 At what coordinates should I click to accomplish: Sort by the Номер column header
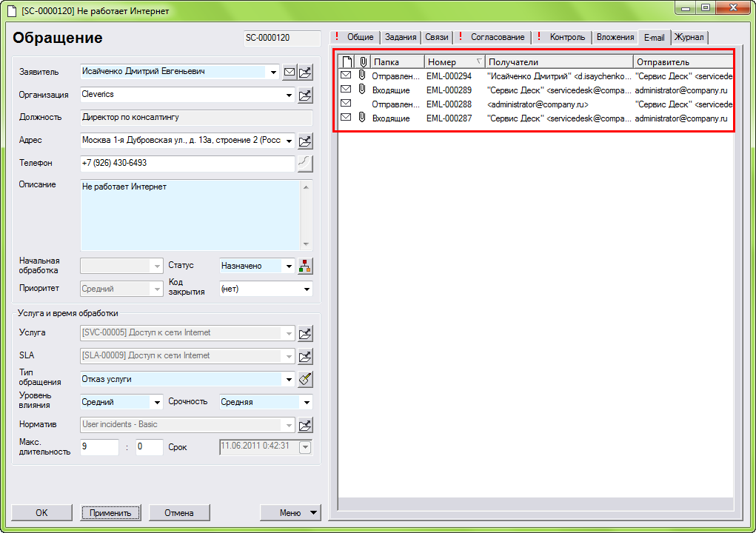[x=455, y=61]
